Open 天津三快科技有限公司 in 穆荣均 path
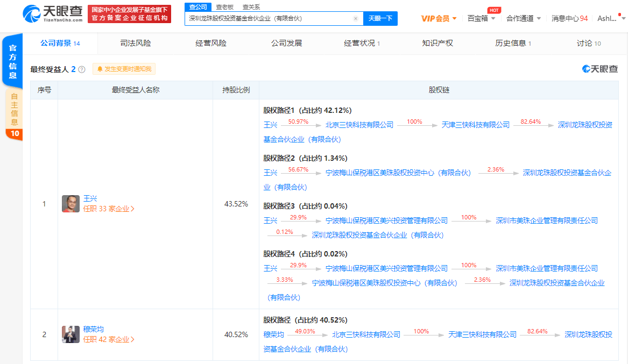Screen dimensions: 628x364 482,334
